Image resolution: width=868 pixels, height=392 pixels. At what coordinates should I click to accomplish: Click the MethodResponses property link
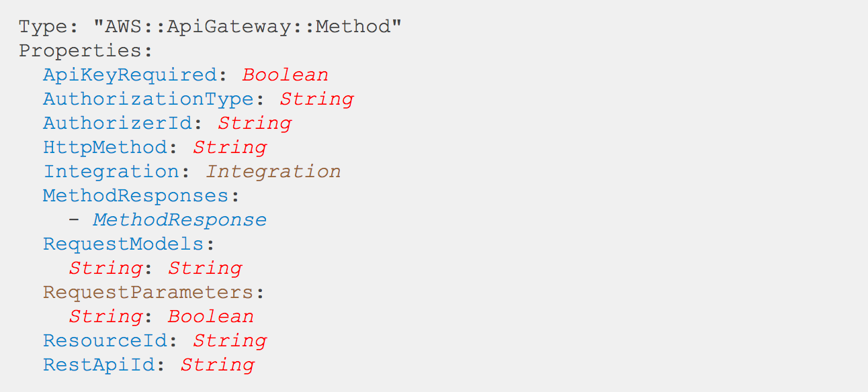pyautogui.click(x=136, y=195)
